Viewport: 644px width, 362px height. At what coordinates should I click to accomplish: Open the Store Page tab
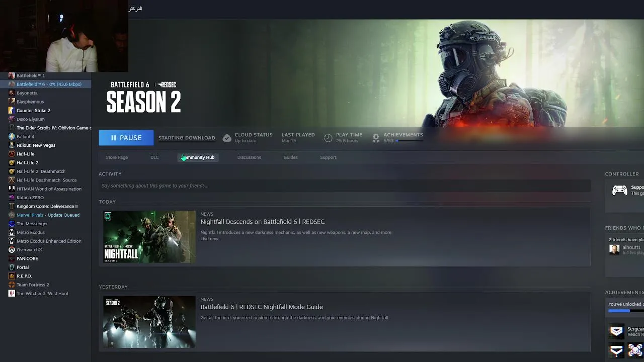(x=117, y=157)
